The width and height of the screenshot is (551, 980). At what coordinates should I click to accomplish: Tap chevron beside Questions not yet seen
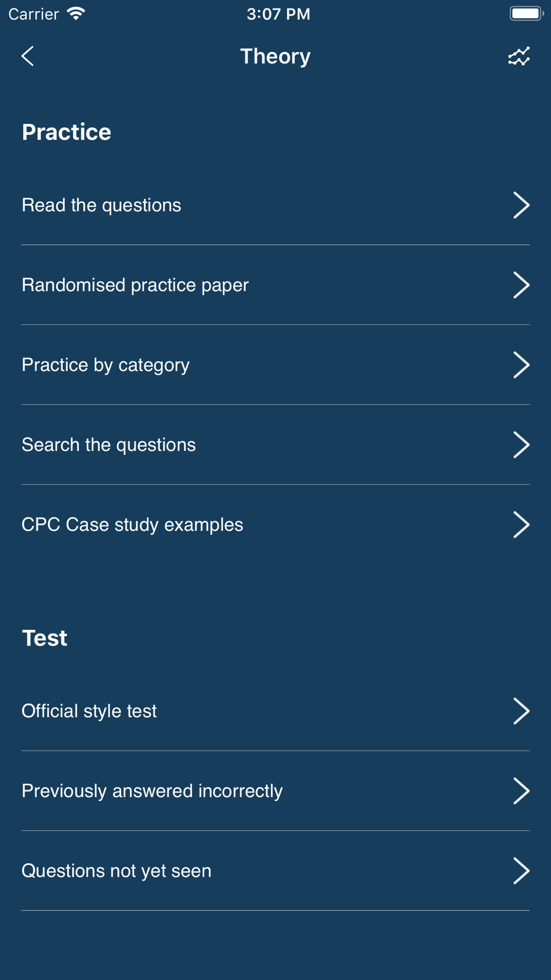[521, 871]
